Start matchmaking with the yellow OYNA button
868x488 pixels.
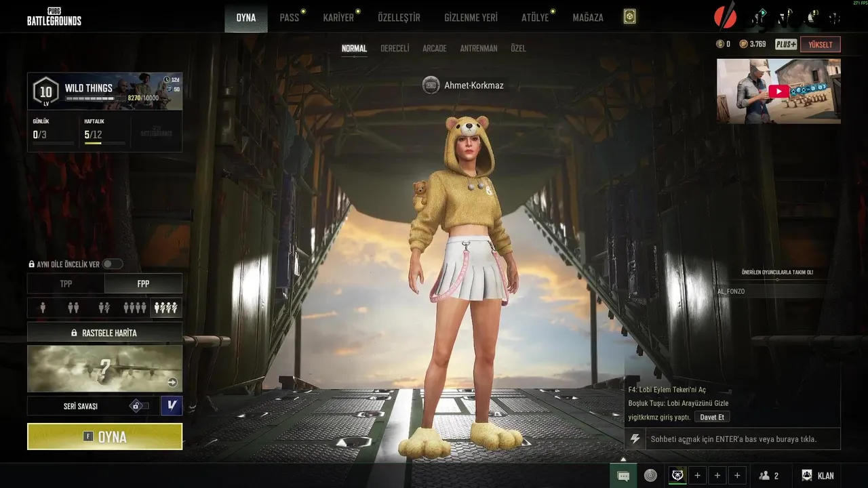click(105, 436)
